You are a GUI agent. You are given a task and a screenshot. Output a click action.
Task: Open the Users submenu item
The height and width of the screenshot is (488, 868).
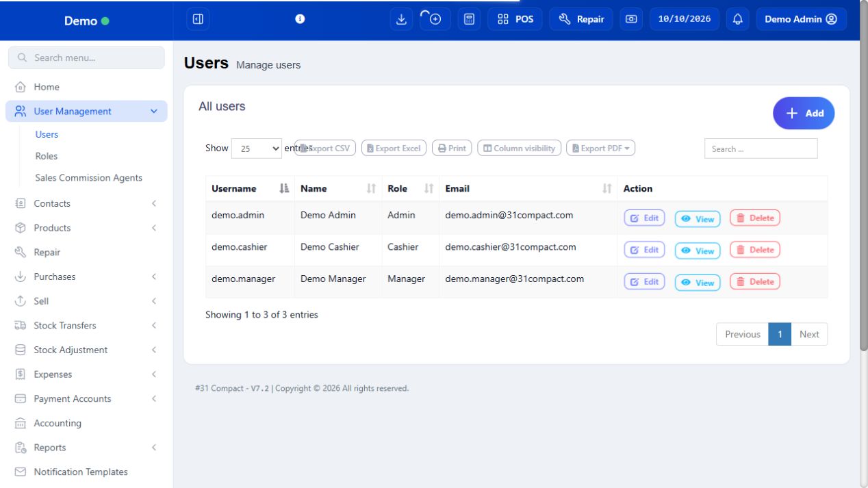(47, 134)
